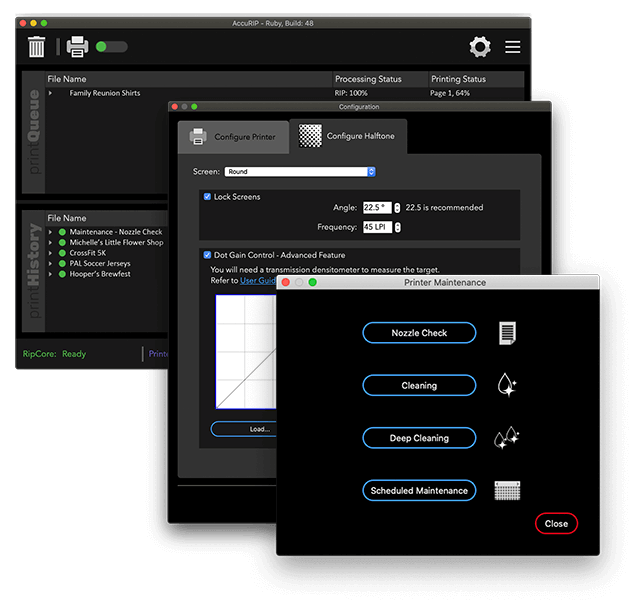
Task: Click single ink drop cleaning icon
Action: coord(507,385)
